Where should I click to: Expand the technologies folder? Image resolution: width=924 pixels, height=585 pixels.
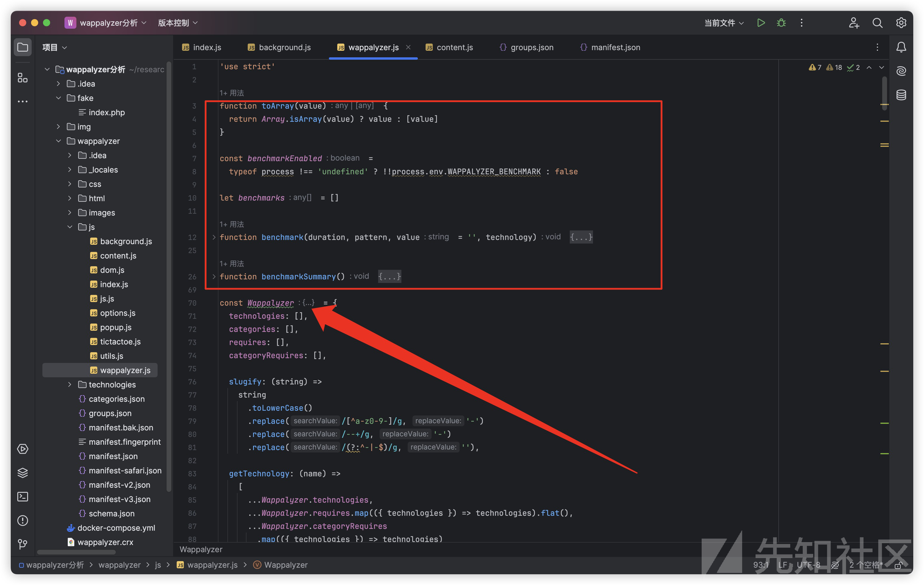point(70,385)
